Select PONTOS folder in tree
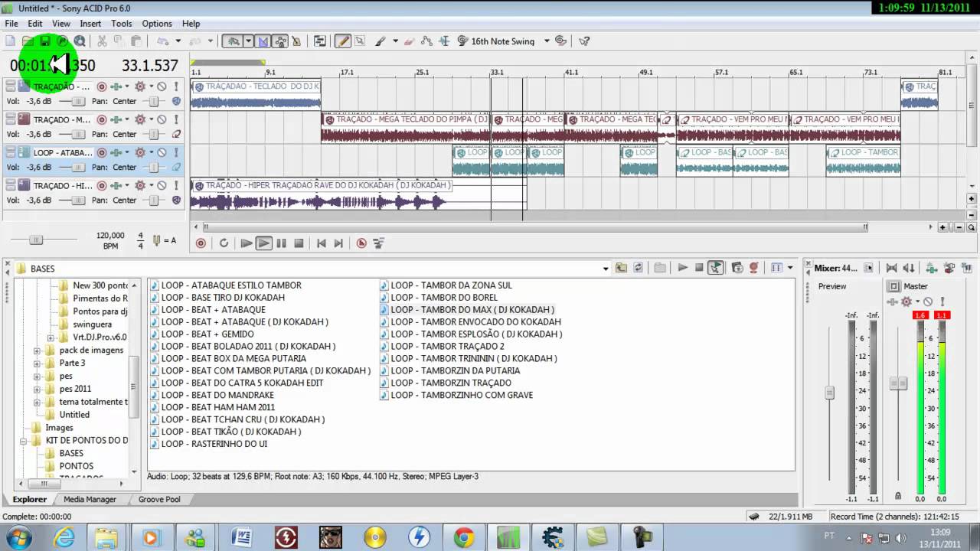This screenshot has width=980, height=551. point(77,466)
